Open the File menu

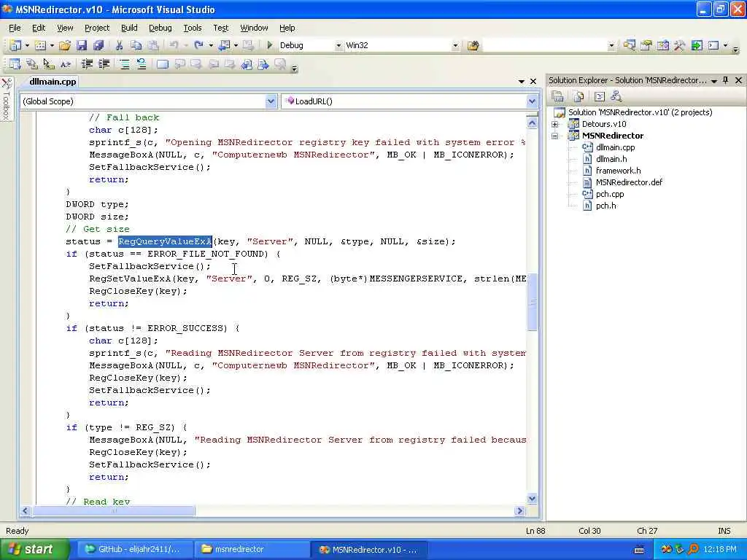[x=15, y=28]
